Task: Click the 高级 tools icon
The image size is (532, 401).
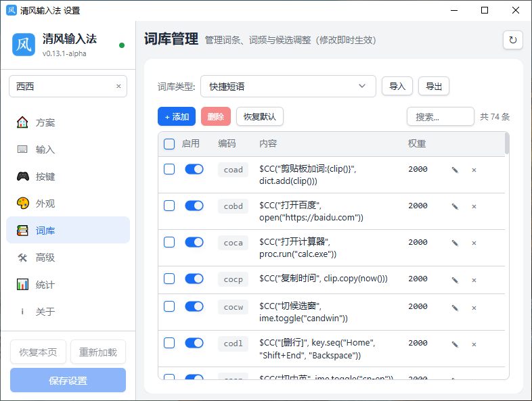Action: tap(23, 258)
